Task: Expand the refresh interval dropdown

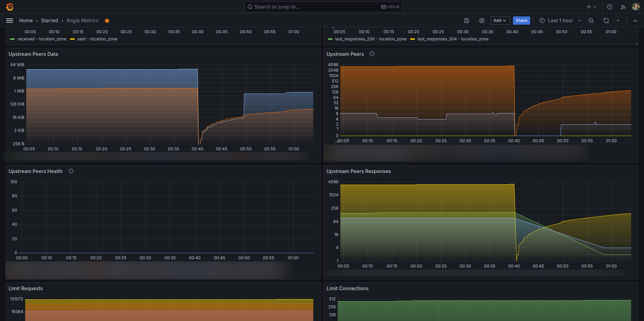Action: click(618, 21)
